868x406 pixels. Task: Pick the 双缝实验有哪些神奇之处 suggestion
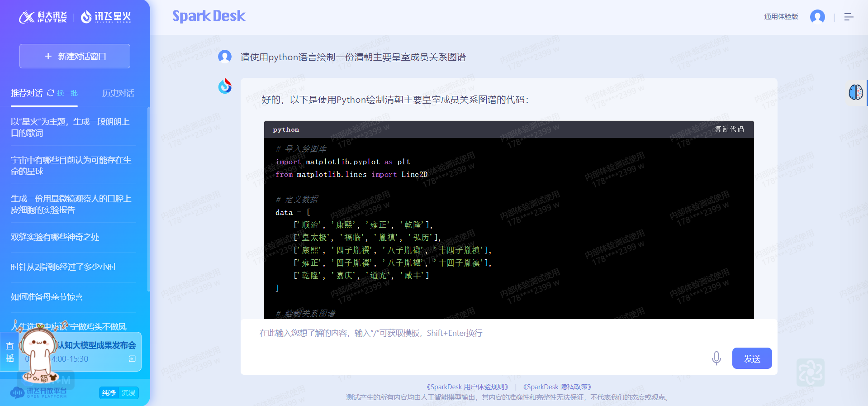(x=55, y=237)
